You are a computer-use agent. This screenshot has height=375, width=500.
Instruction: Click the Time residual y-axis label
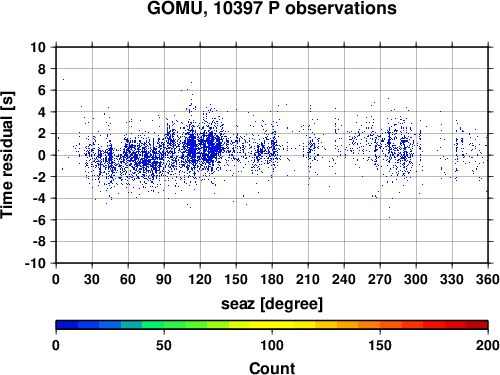click(x=7, y=155)
